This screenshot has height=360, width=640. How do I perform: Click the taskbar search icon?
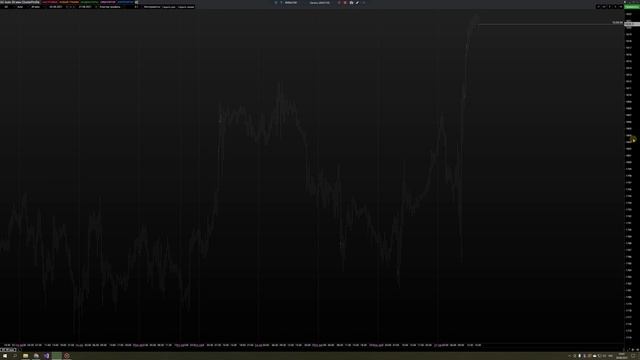point(15,356)
